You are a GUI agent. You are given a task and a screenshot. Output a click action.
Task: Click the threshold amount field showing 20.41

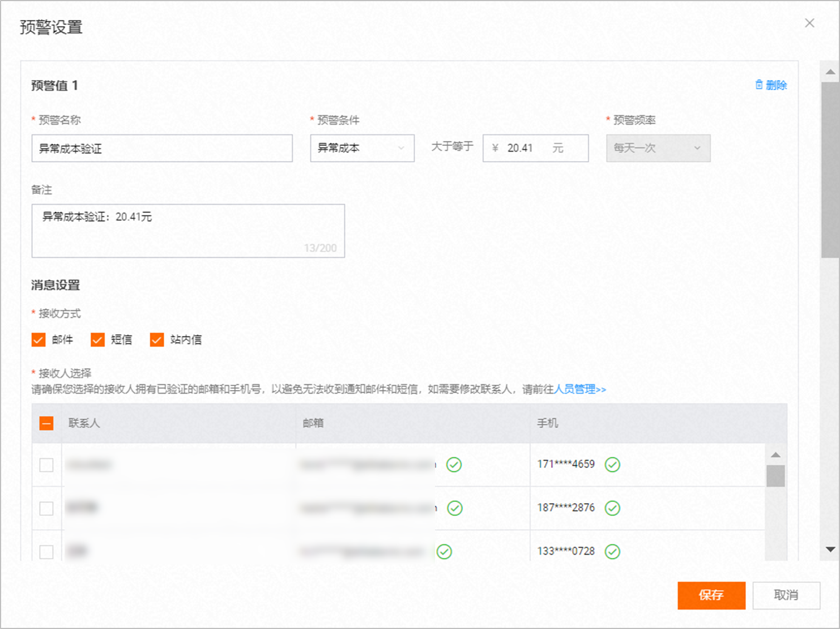(x=536, y=148)
